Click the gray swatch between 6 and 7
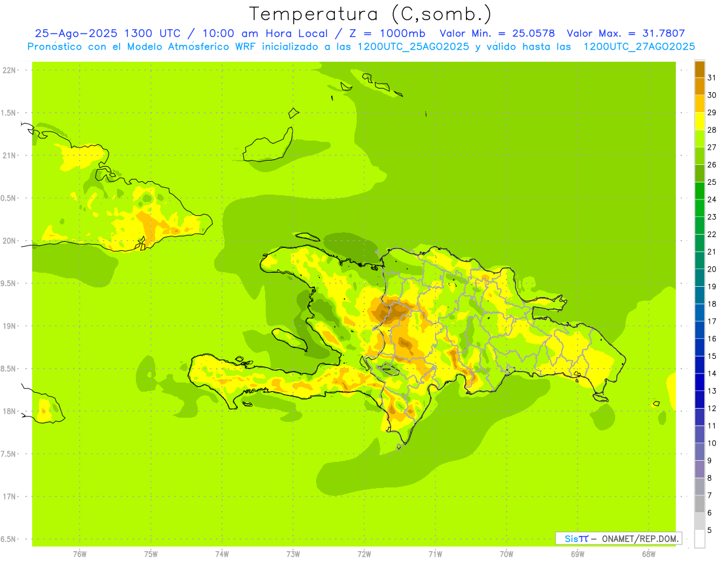 tap(699, 504)
